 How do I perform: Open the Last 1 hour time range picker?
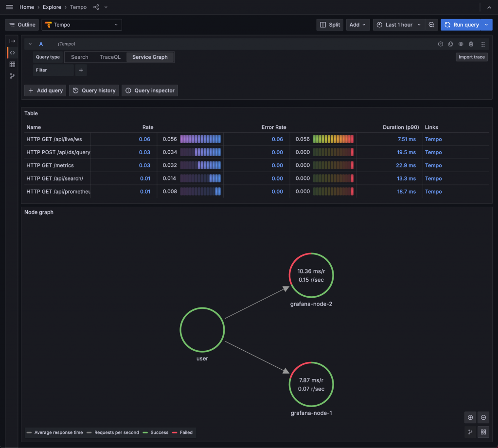coord(399,25)
